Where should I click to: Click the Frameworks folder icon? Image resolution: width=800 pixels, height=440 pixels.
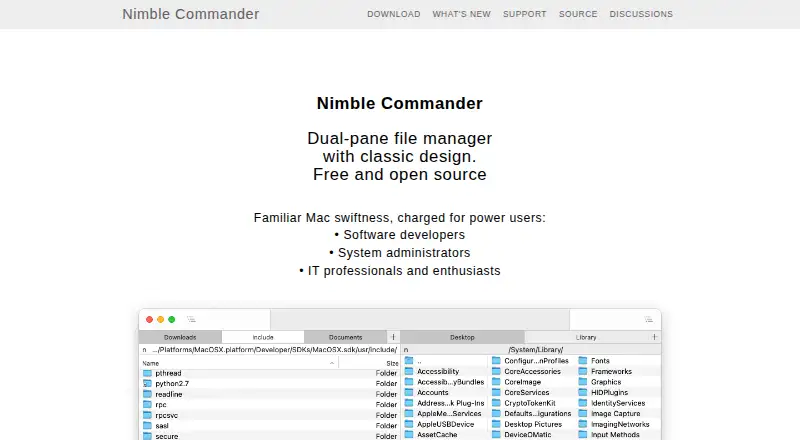click(583, 371)
